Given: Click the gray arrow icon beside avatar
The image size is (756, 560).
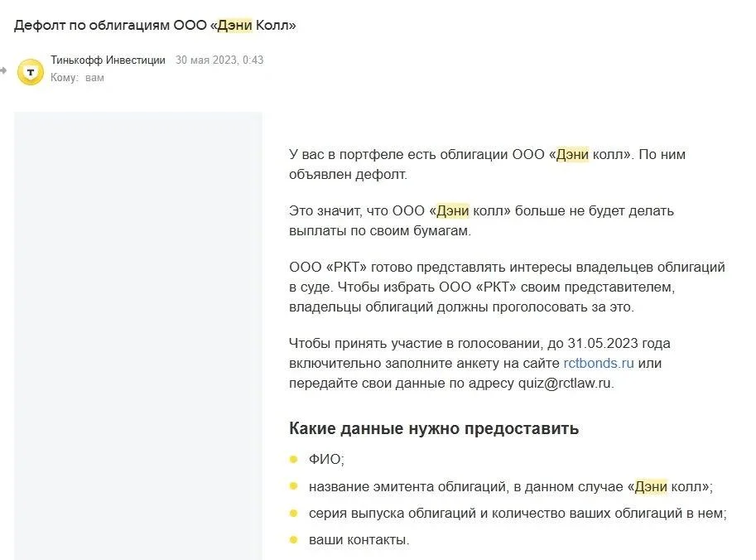Looking at the screenshot, I should click(3, 70).
